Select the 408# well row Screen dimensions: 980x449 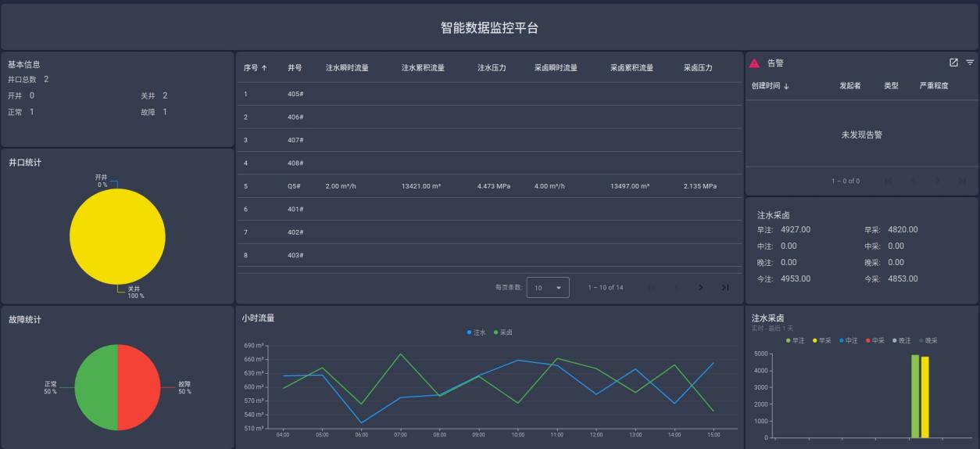coord(489,163)
